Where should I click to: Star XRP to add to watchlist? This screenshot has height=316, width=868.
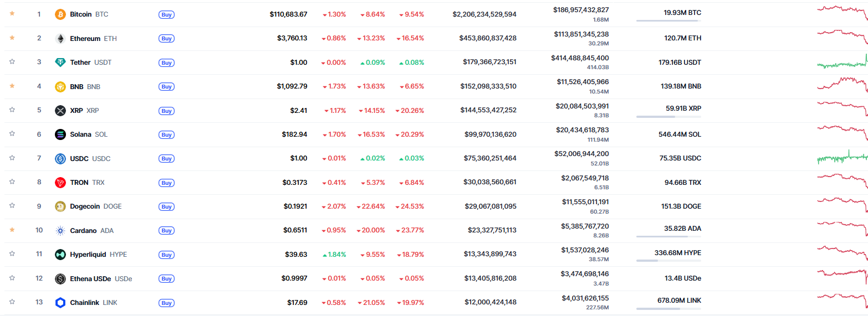pos(12,110)
